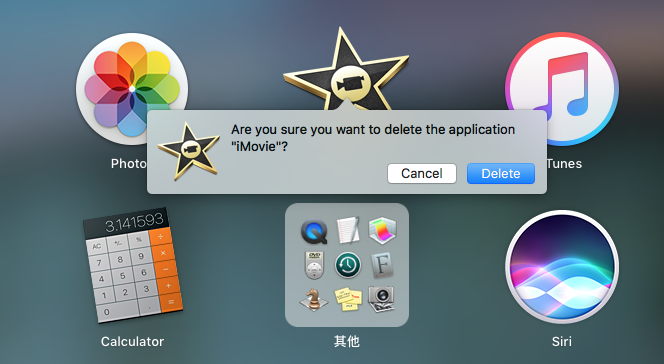Open the Photos app icon
Viewport: 664px width, 364px height.
(x=132, y=89)
